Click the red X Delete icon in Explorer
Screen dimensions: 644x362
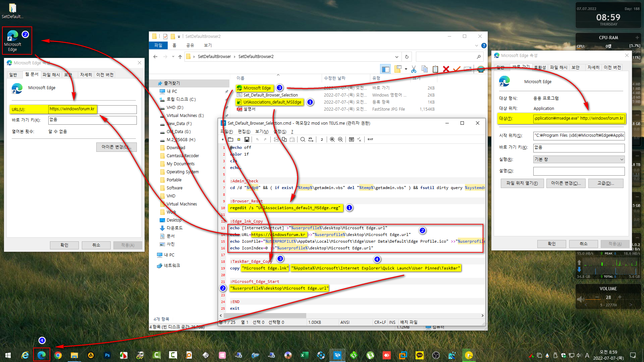point(446,69)
